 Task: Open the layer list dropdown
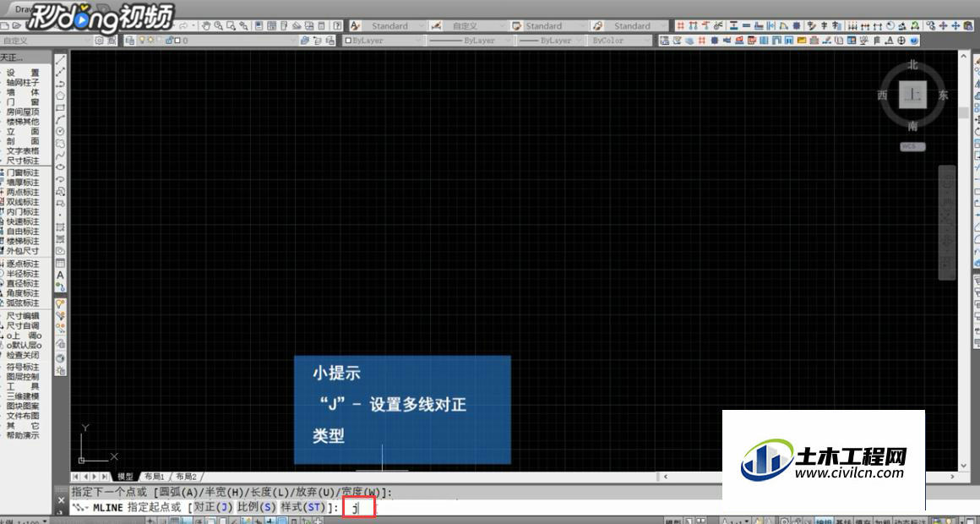(x=217, y=40)
